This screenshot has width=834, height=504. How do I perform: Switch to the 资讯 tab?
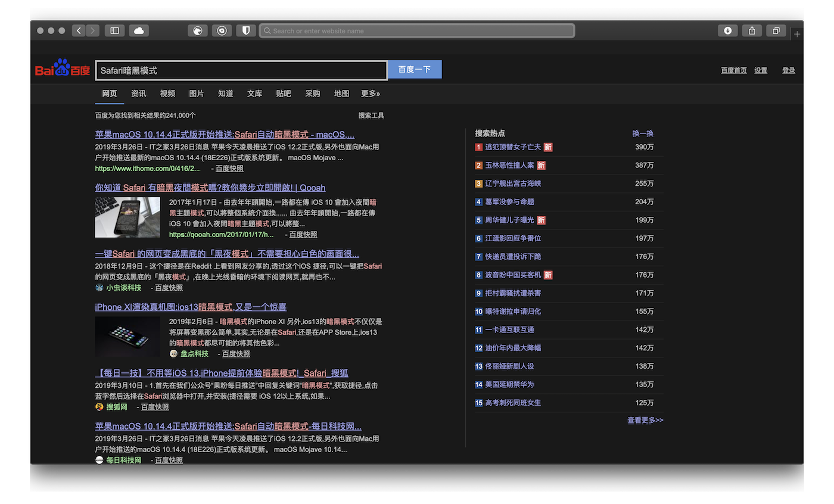coord(139,94)
